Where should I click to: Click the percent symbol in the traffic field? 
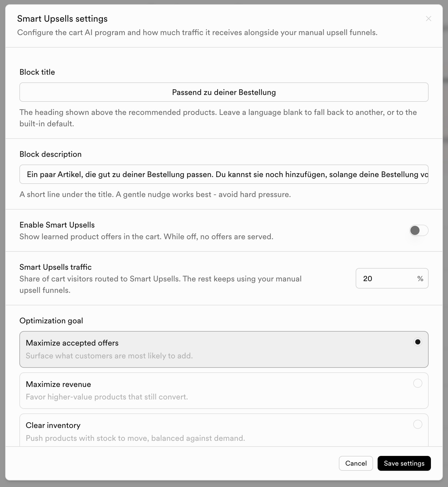point(420,278)
